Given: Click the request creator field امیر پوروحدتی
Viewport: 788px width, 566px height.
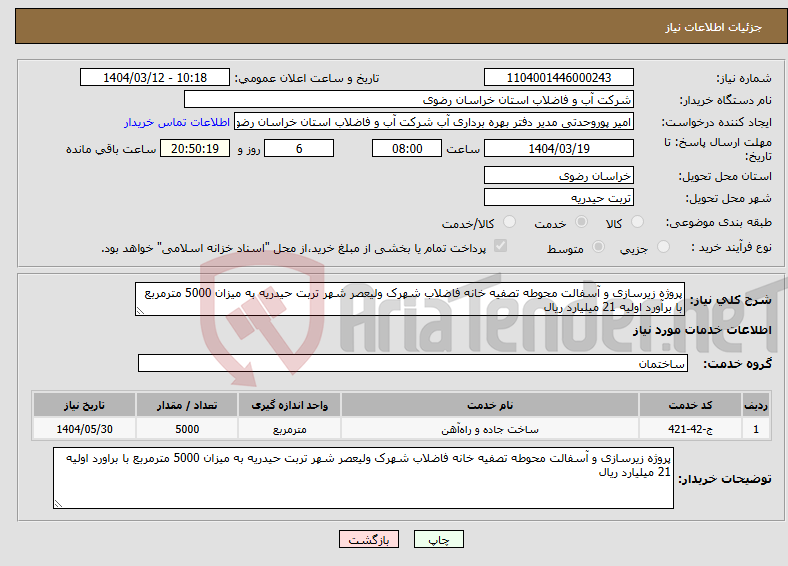Looking at the screenshot, I should 434,122.
